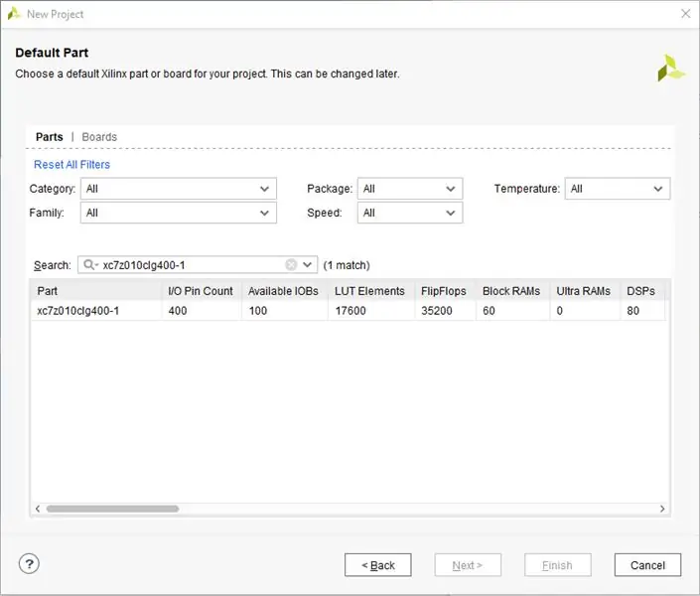The image size is (700, 596).
Task: Click the Vivado logo in the title bar
Action: click(14, 14)
